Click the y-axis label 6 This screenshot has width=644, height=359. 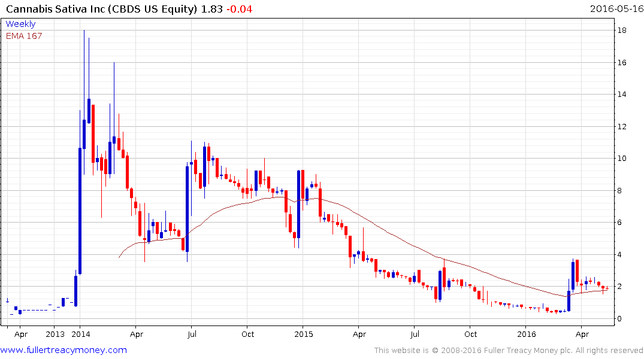[620, 223]
